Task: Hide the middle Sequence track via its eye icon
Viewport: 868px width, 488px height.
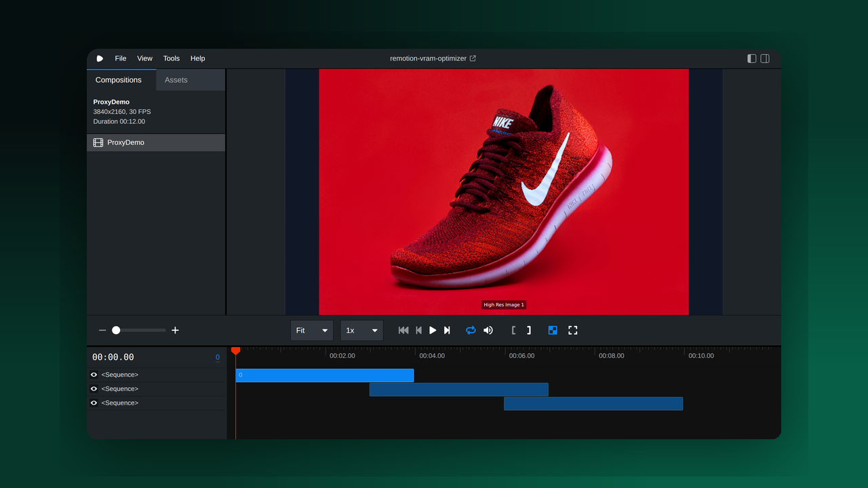Action: [x=94, y=389]
